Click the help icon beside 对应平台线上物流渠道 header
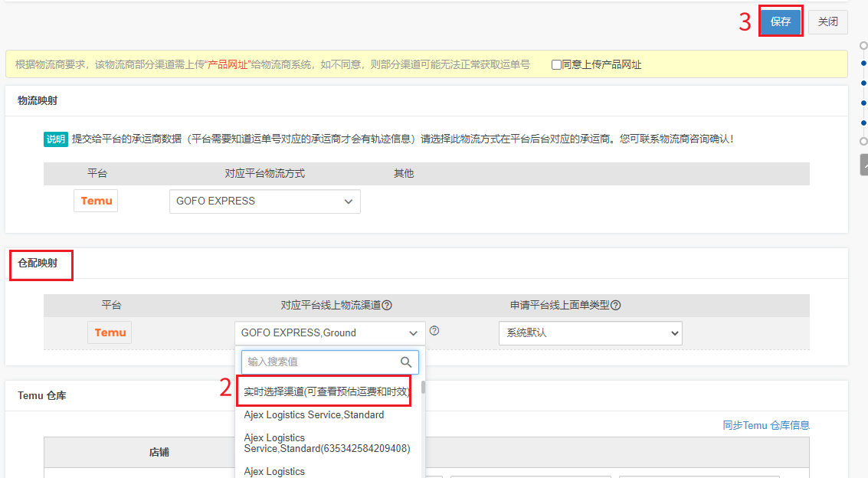868x478 pixels. coord(387,305)
